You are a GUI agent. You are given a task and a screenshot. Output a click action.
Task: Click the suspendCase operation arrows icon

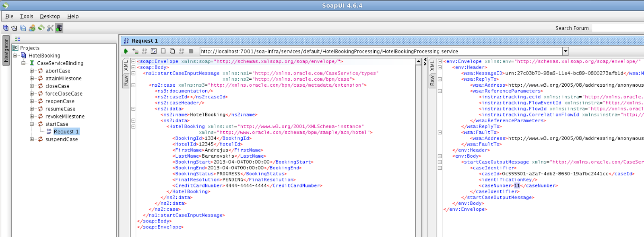pos(40,139)
